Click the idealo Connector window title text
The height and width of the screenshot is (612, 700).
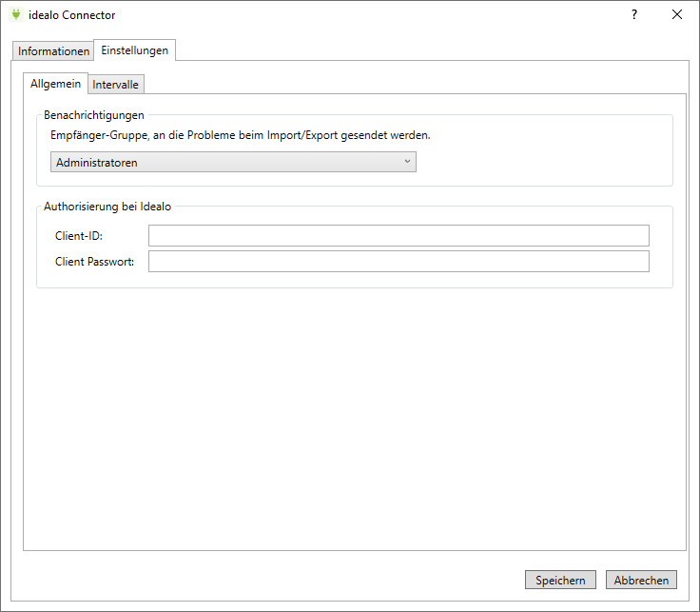tap(72, 15)
